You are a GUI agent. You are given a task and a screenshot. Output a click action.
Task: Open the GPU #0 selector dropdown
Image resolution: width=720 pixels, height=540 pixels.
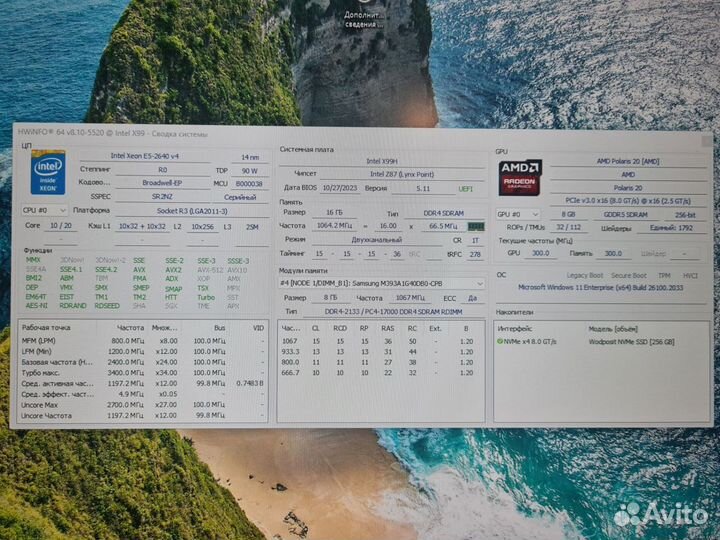point(518,214)
